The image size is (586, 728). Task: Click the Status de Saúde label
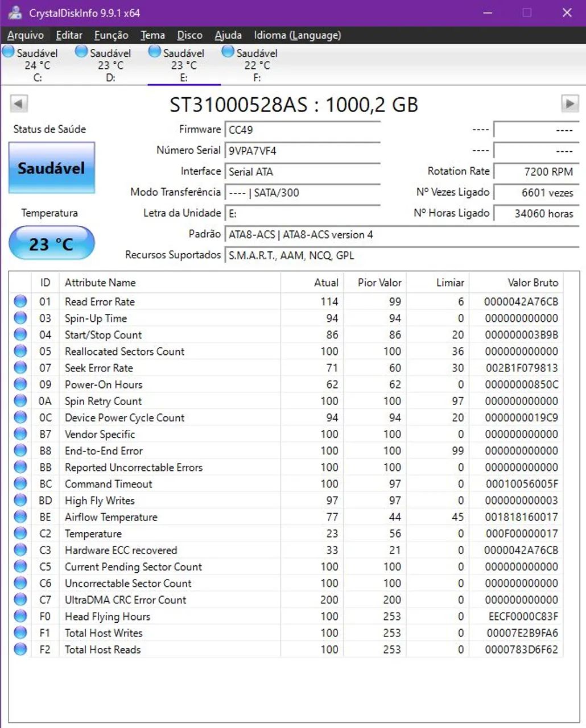(49, 129)
